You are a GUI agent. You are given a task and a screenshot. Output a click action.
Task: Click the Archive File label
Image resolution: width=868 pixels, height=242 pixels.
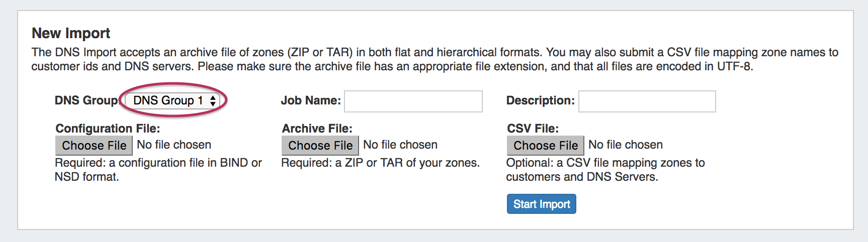(317, 129)
